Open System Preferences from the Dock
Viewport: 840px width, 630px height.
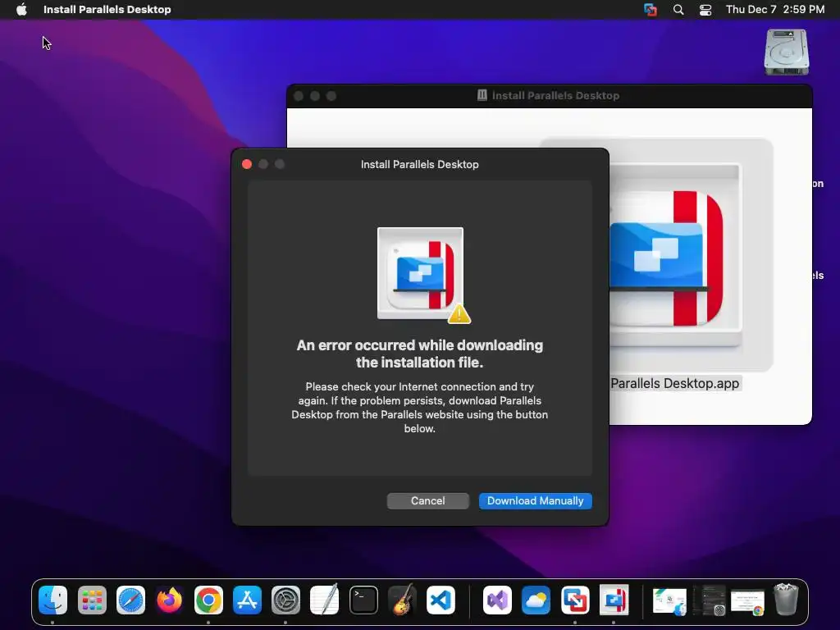[285, 600]
